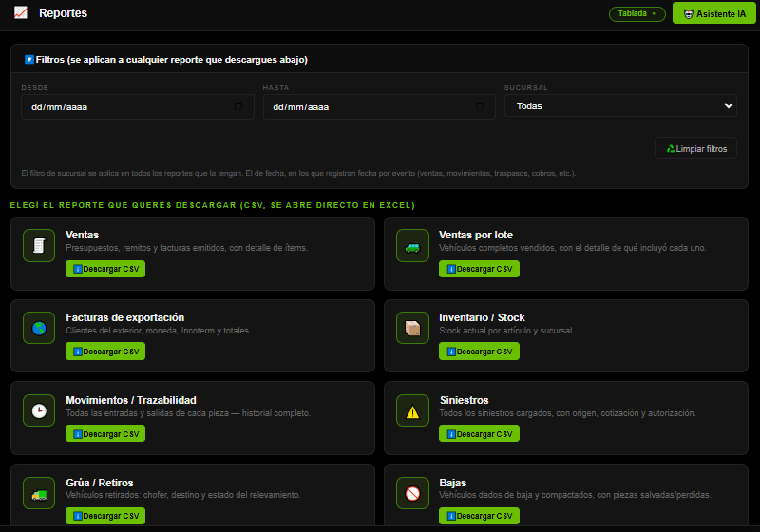Select the Grúa / Retiros title
Image resolution: width=760 pixels, height=532 pixels.
click(100, 483)
